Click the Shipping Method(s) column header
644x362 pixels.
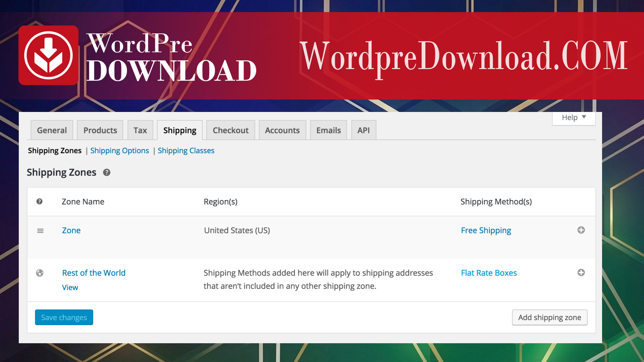coord(496,202)
